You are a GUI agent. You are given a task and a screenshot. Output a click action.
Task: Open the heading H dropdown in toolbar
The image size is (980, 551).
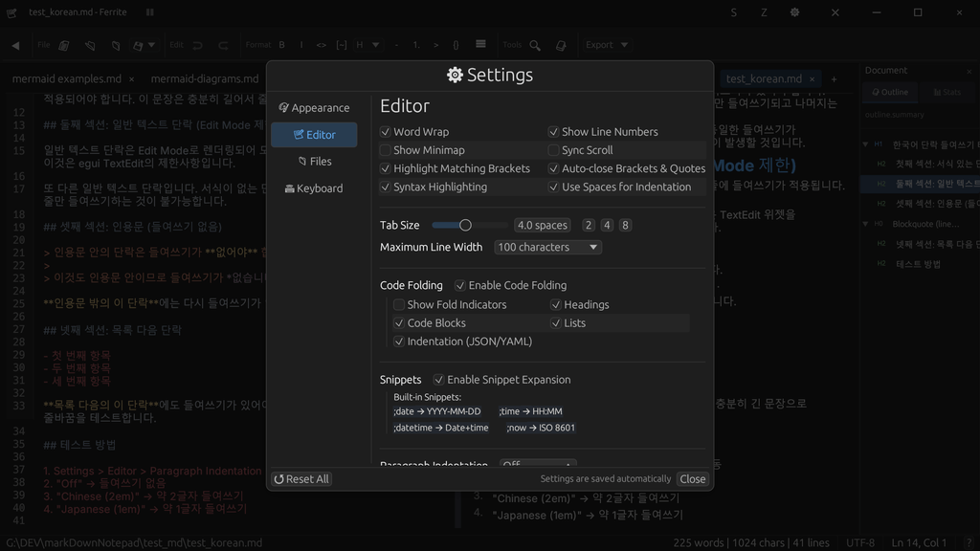(368, 45)
